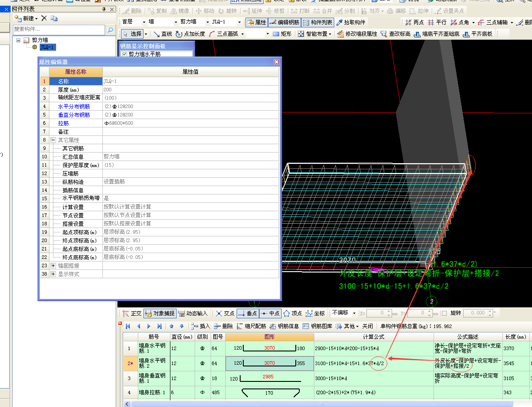Screen dimensions: 532x407
Task: Collapse the 剪力墙 tree node
Action: pyautogui.click(x=19, y=40)
